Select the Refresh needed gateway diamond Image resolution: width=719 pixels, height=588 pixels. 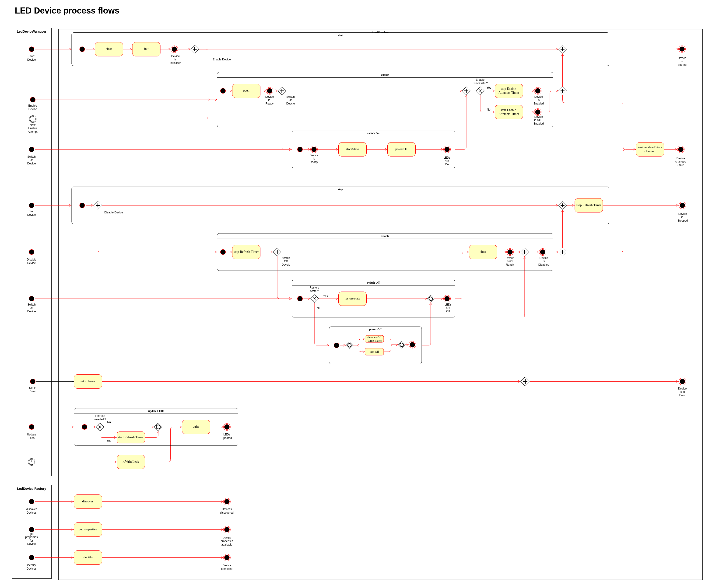100,427
